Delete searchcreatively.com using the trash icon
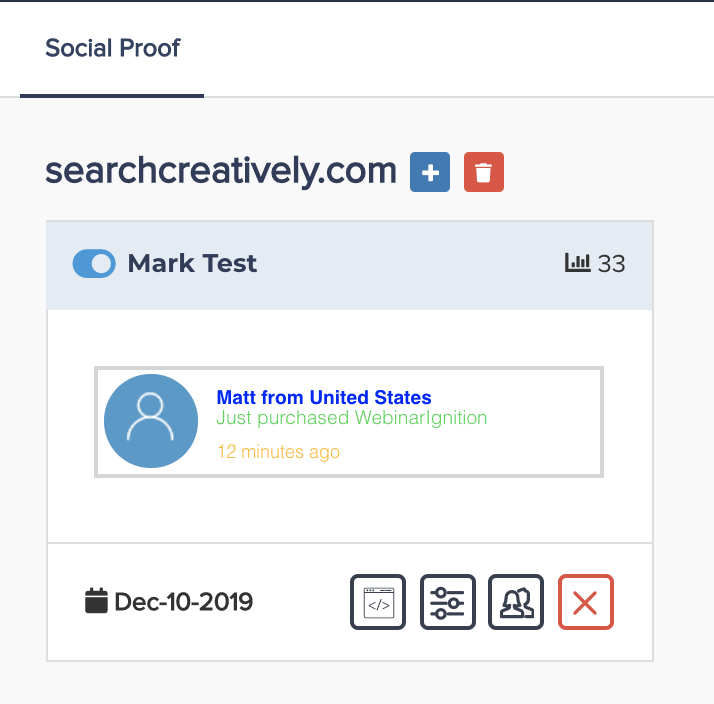The height and width of the screenshot is (704, 714). [x=484, y=173]
